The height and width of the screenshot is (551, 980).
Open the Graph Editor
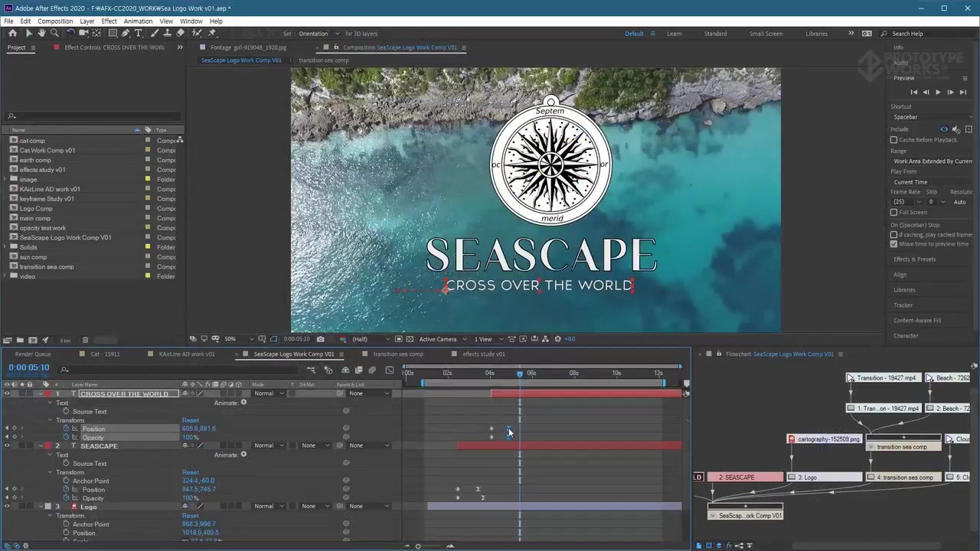point(389,370)
